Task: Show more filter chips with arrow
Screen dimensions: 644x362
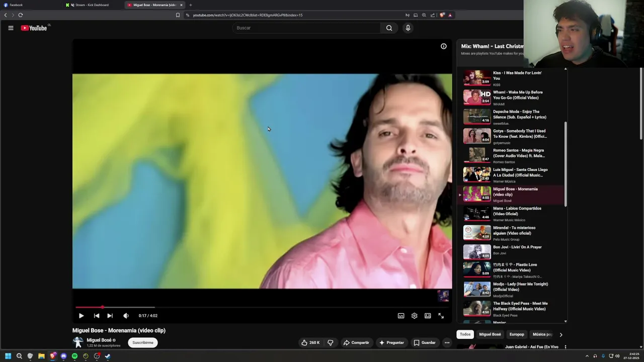Action: tap(561, 334)
